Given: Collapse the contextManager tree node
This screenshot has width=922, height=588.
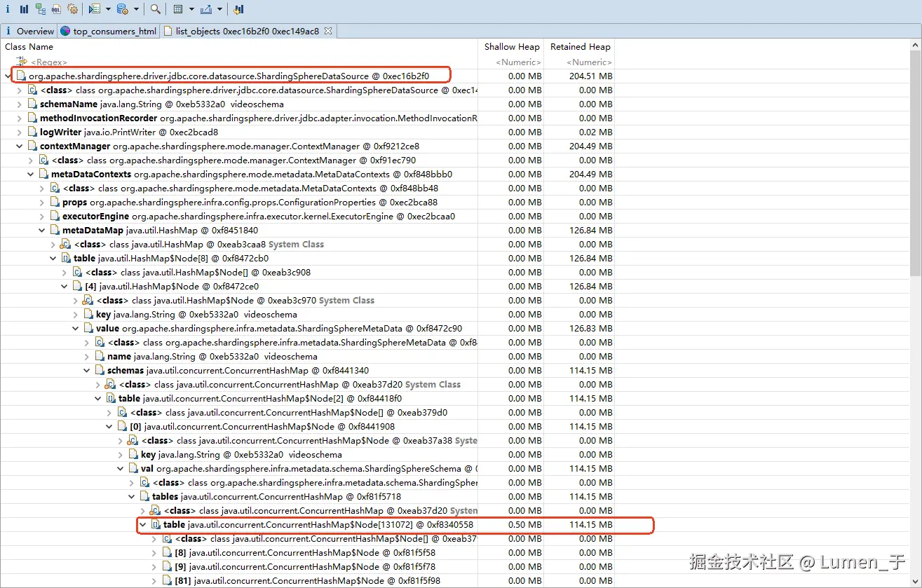Looking at the screenshot, I should pos(20,146).
